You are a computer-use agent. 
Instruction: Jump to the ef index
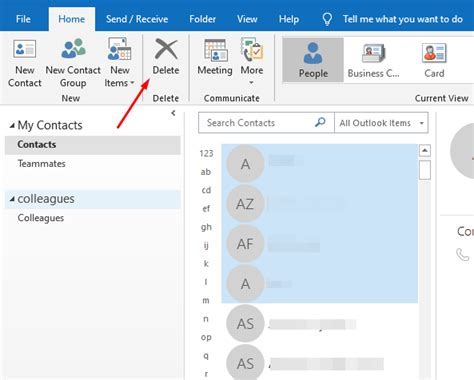pos(206,208)
